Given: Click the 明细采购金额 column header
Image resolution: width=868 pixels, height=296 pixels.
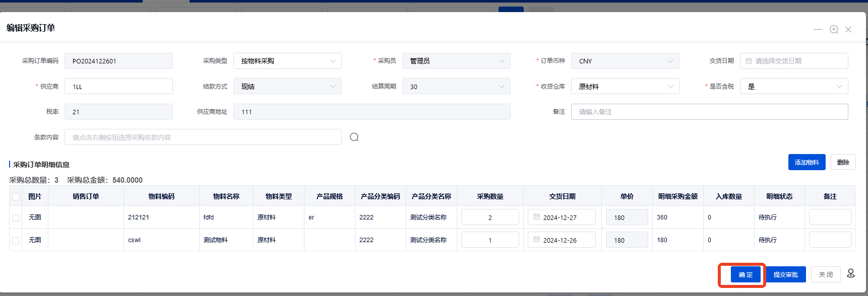Looking at the screenshot, I should tap(677, 196).
